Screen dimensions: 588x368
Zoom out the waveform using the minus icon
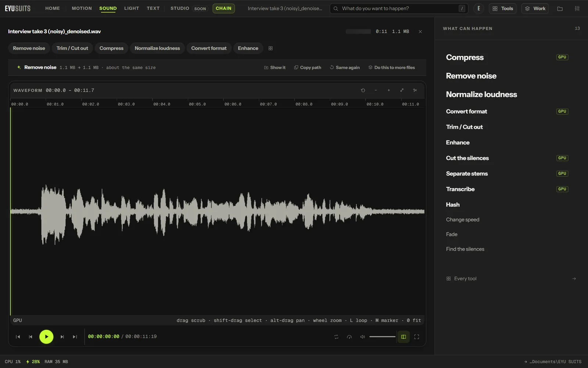click(x=376, y=90)
